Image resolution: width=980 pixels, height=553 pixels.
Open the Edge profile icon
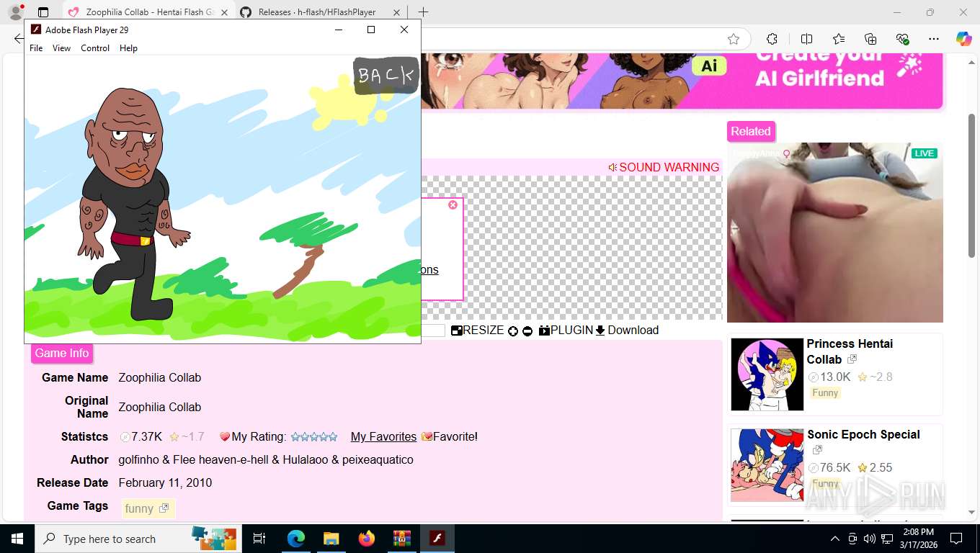[15, 12]
